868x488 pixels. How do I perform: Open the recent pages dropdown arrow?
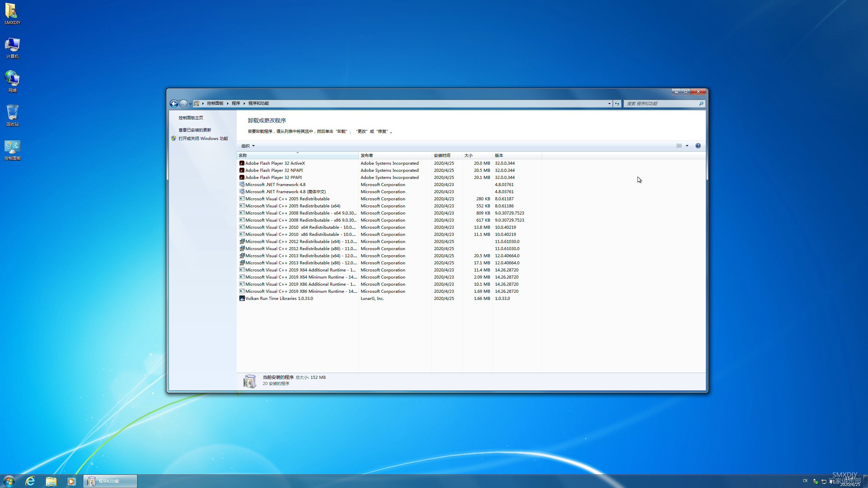click(x=190, y=104)
